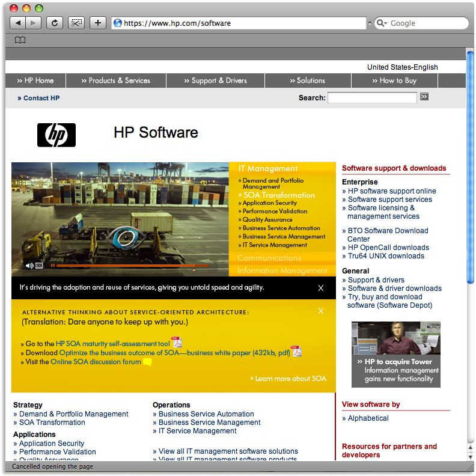This screenshot has height=476, width=476.
Task: Open the Solutions nav item
Action: (308, 81)
